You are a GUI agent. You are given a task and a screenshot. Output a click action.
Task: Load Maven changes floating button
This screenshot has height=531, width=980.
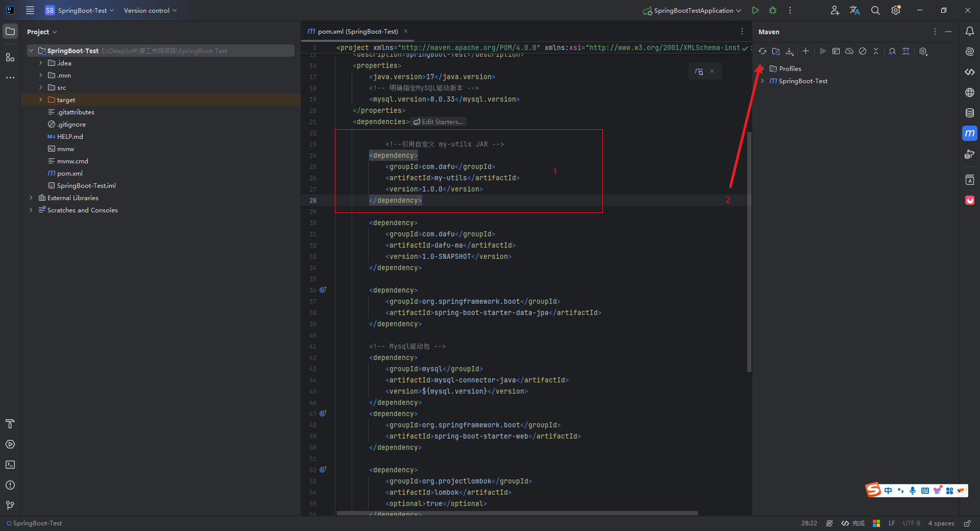click(699, 71)
